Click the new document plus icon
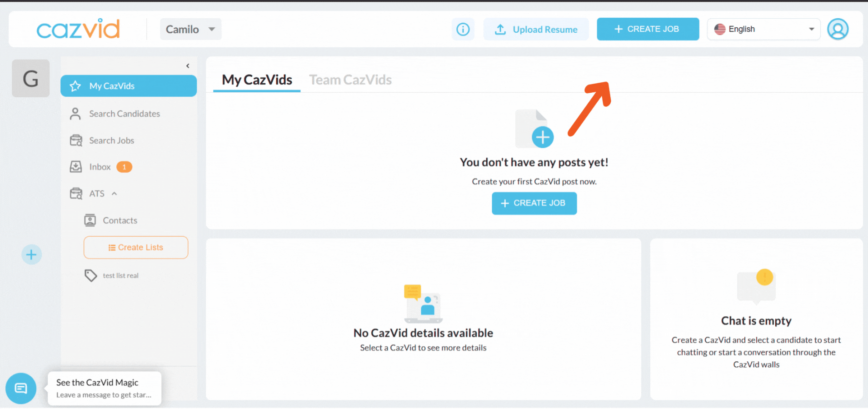Image resolution: width=868 pixels, height=409 pixels. [534, 129]
